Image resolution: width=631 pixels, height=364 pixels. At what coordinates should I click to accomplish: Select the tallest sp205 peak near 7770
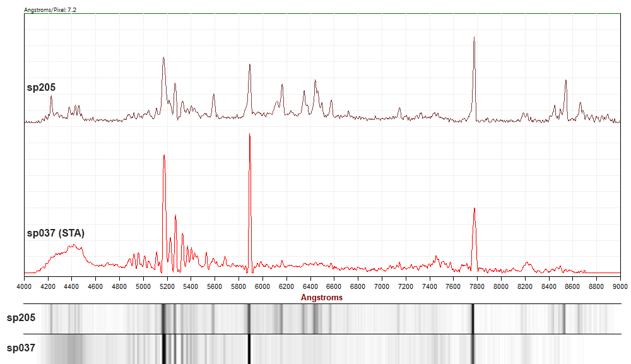(x=474, y=39)
